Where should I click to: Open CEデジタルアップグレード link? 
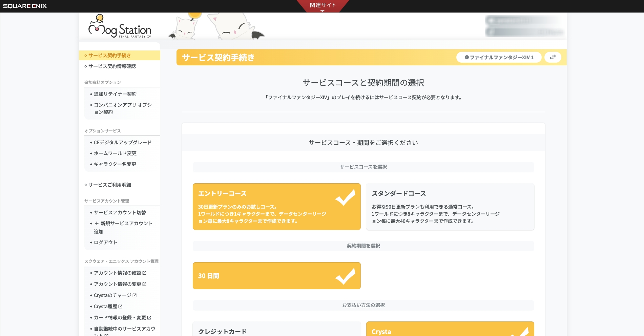click(122, 142)
